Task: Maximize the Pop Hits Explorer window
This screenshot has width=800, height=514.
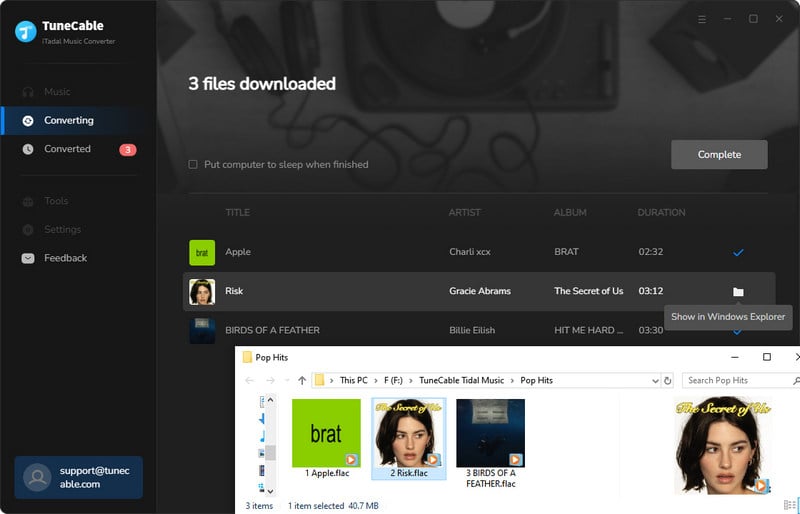Action: coord(766,357)
